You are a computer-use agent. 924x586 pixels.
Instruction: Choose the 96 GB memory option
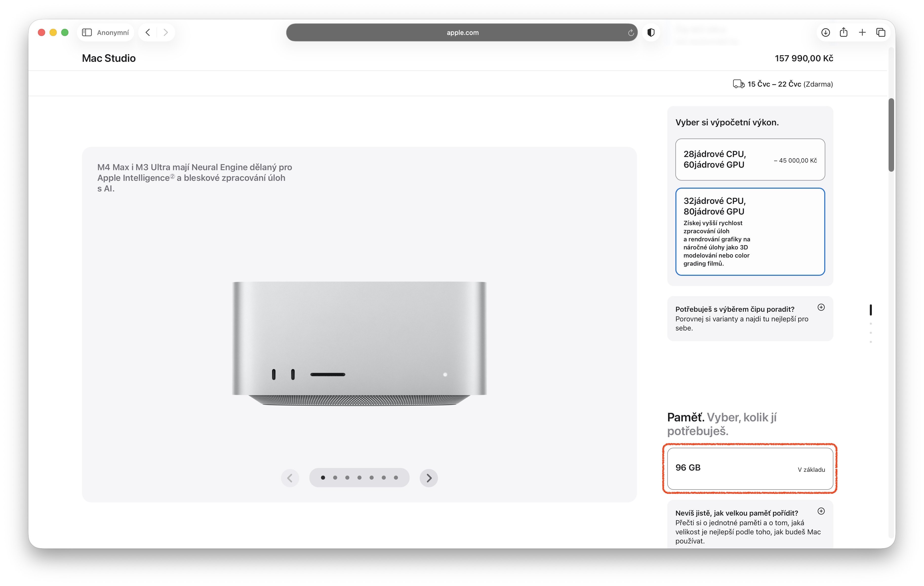tap(750, 468)
